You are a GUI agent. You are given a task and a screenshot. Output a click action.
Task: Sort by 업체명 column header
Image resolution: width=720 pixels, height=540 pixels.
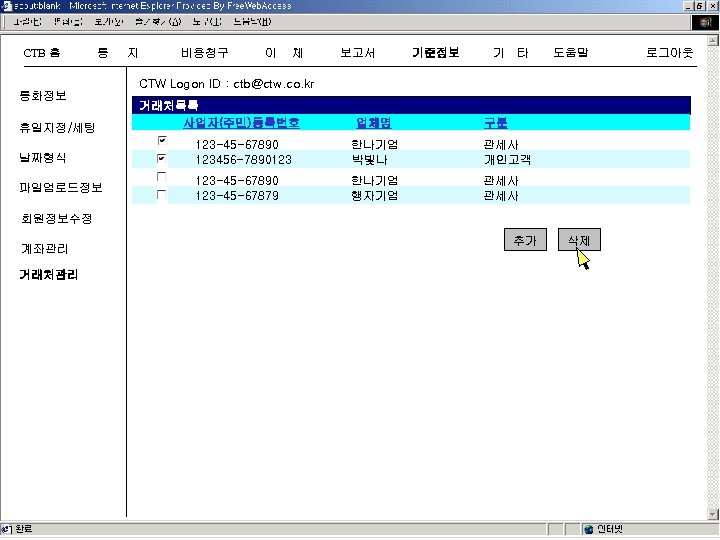coord(374,123)
